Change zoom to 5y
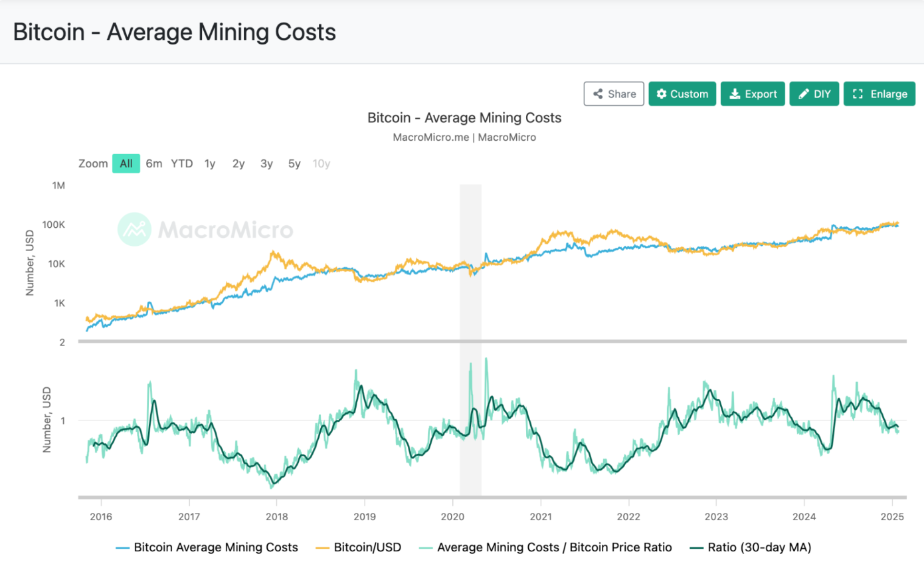Viewport: 924px width, 566px height. coord(294,163)
